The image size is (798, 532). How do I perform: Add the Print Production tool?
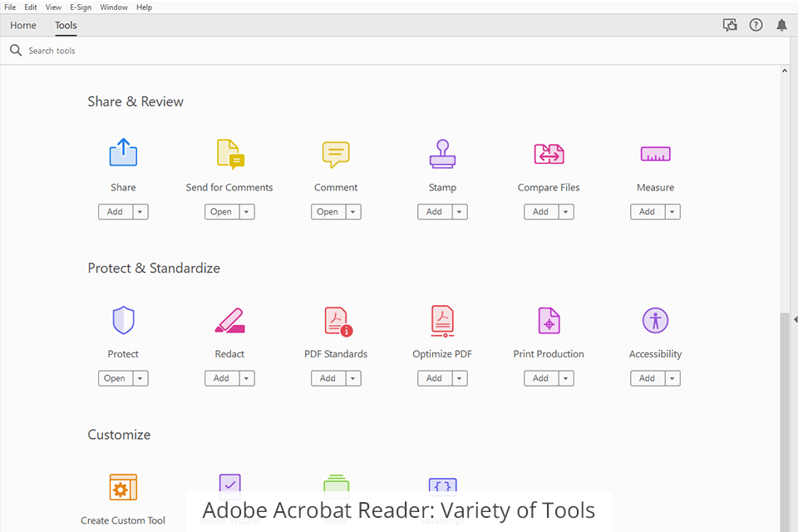point(541,378)
